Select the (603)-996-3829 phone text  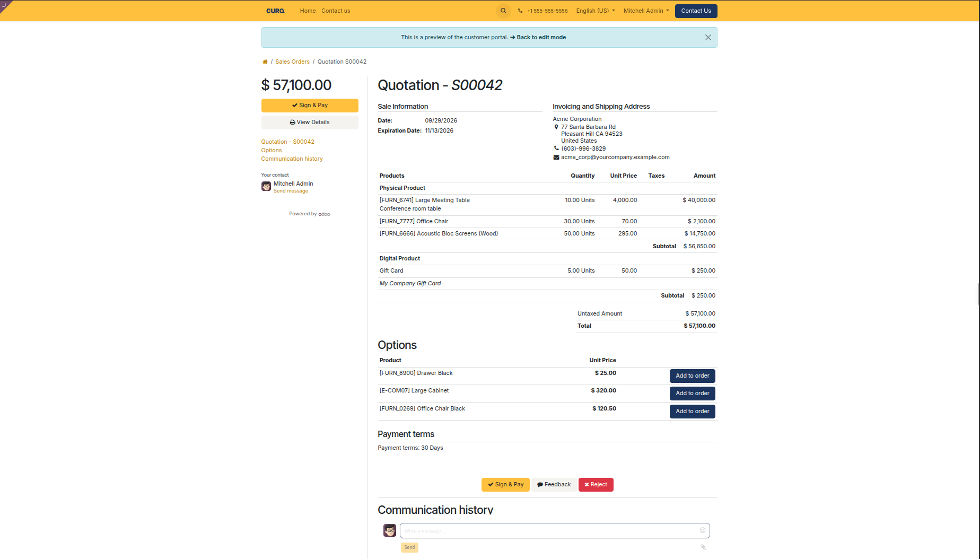[583, 149]
